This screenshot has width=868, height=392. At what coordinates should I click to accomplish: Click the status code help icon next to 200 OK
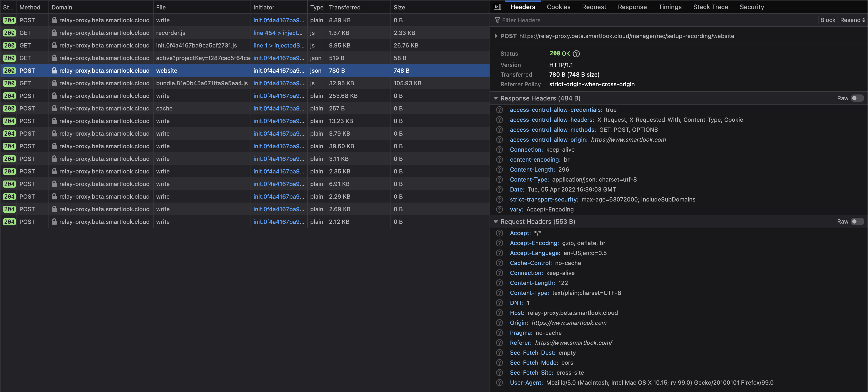pyautogui.click(x=576, y=54)
